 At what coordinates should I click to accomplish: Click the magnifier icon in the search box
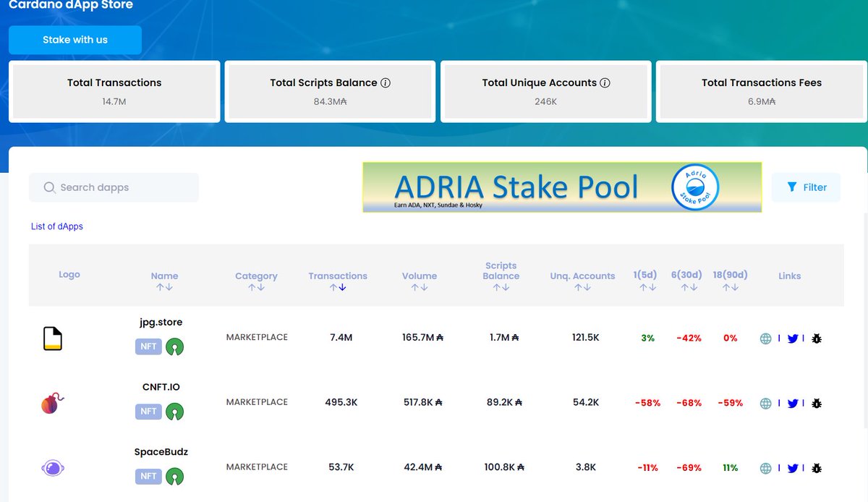[x=50, y=187]
